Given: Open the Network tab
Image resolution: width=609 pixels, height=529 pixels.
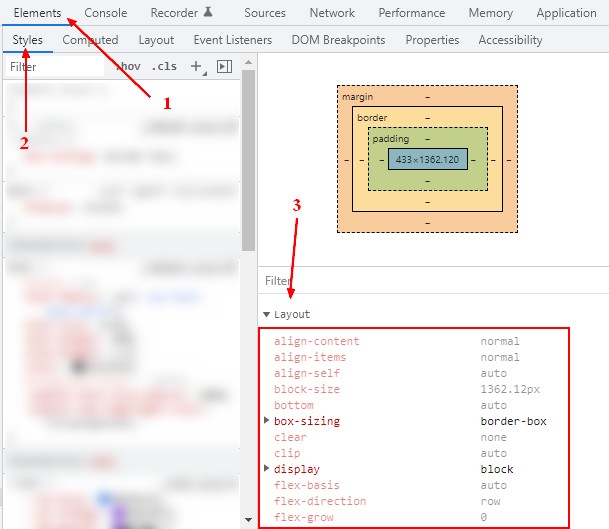Looking at the screenshot, I should click(x=332, y=13).
